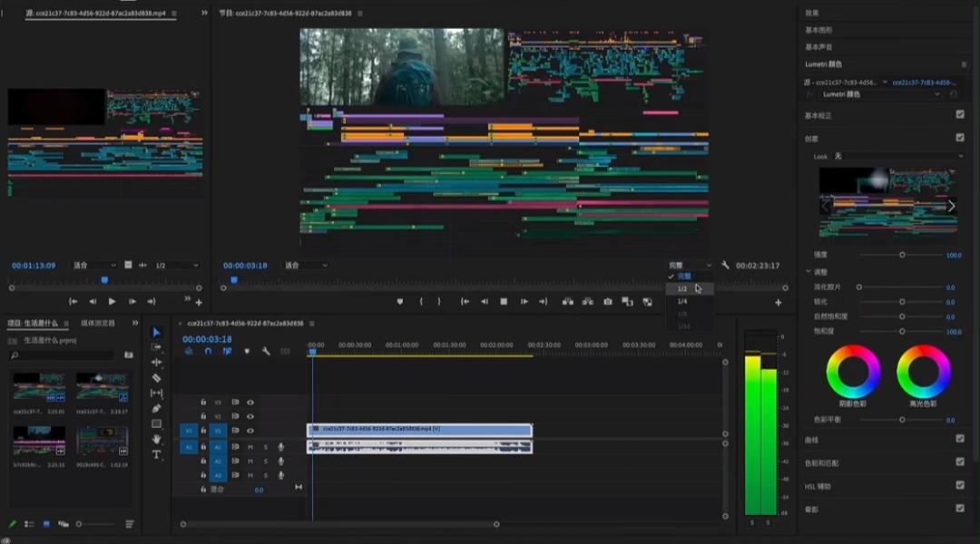980x544 pixels.
Task: Create new bin in project panel
Action: tap(129, 355)
